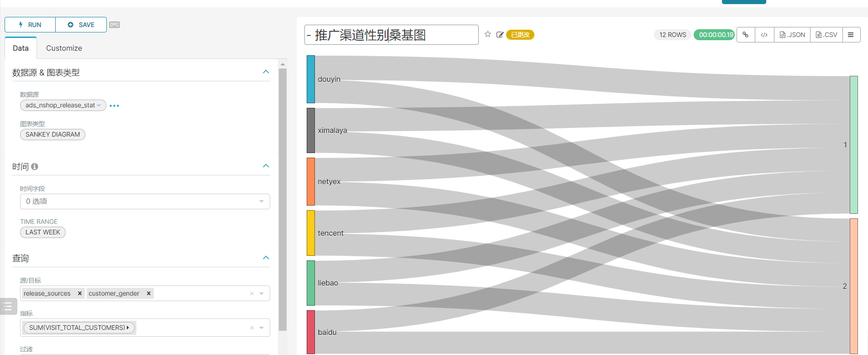Collapse the 时间 section

[x=266, y=166]
